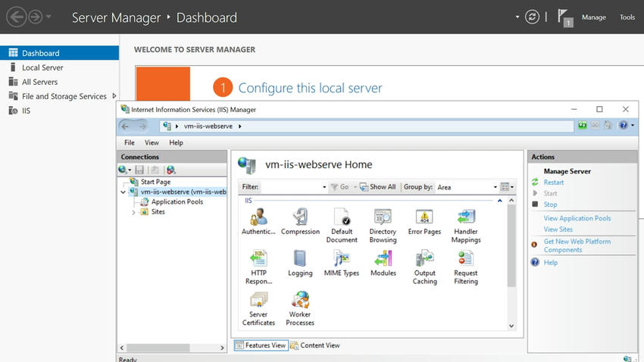Click Get New Web Platform Components link

[x=577, y=245]
